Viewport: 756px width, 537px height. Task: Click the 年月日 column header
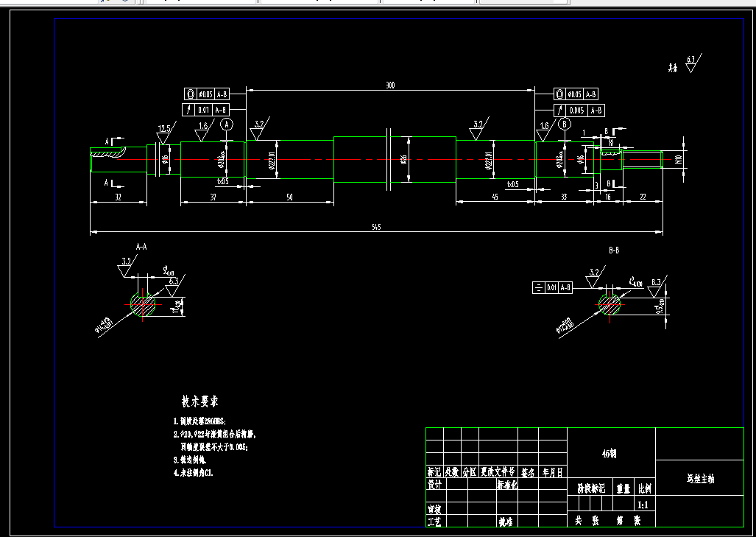553,472
